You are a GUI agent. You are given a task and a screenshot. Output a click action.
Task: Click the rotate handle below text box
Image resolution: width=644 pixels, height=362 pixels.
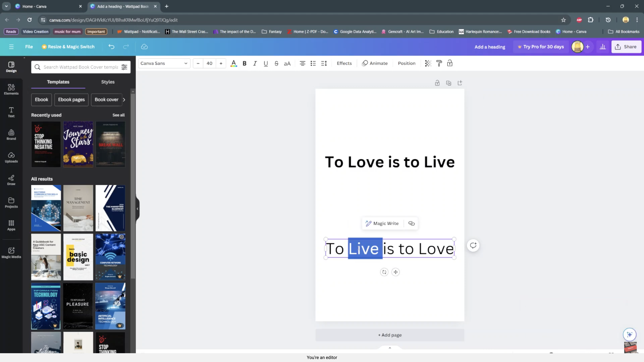384,272
